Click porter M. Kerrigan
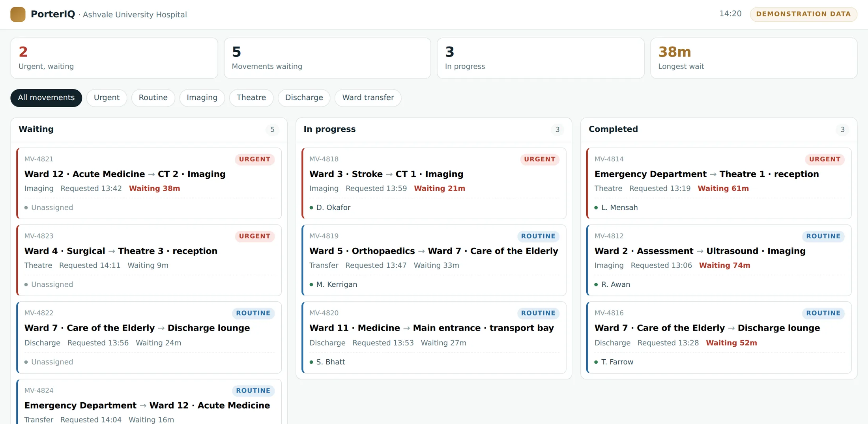This screenshot has height=424, width=868. click(337, 284)
